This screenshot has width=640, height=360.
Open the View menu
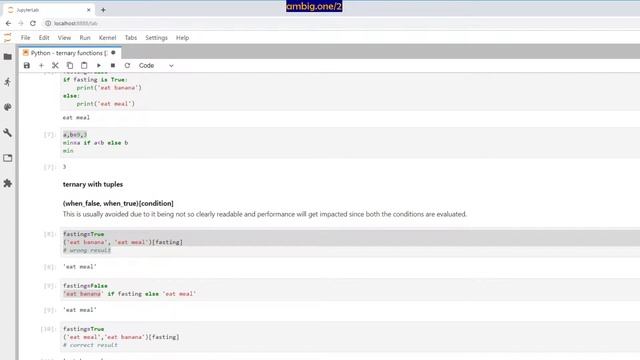coord(64,38)
